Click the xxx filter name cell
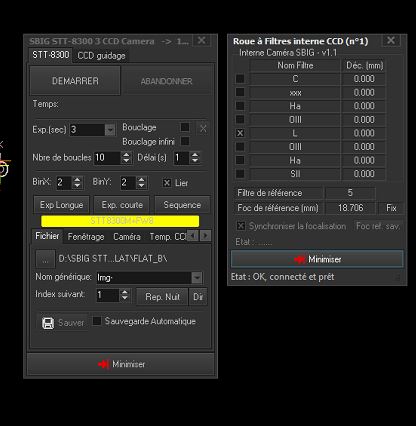 295,92
